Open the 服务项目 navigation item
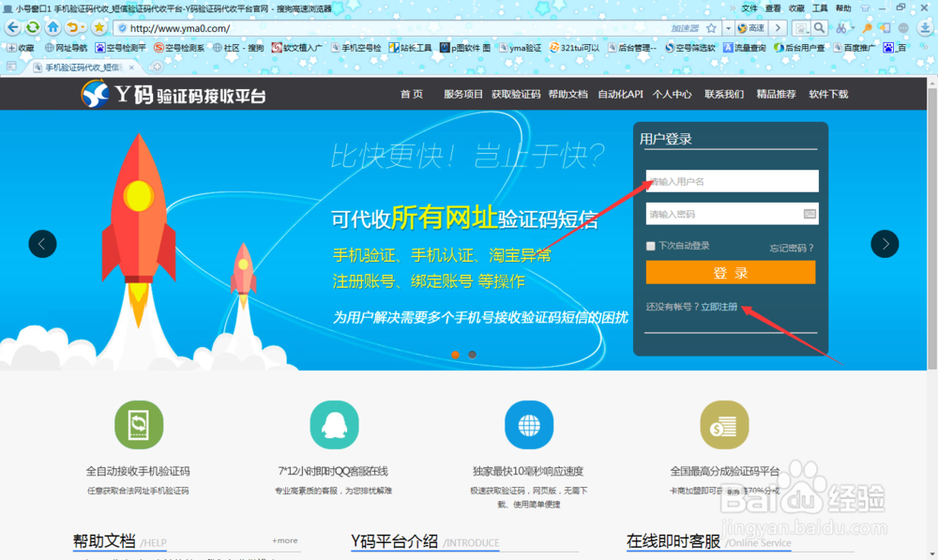This screenshot has height=560, width=938. 463,94
